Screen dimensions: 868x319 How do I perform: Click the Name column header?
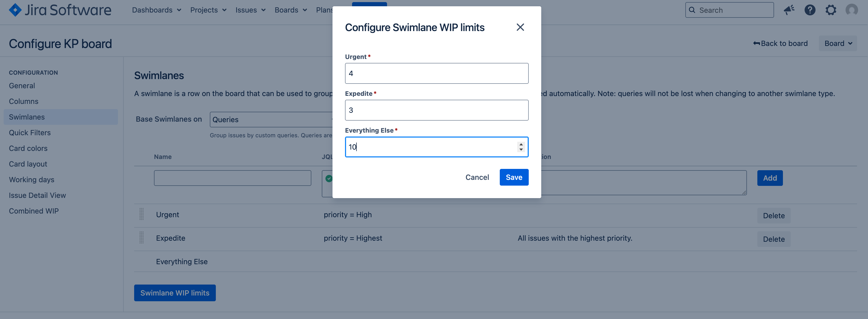163,157
